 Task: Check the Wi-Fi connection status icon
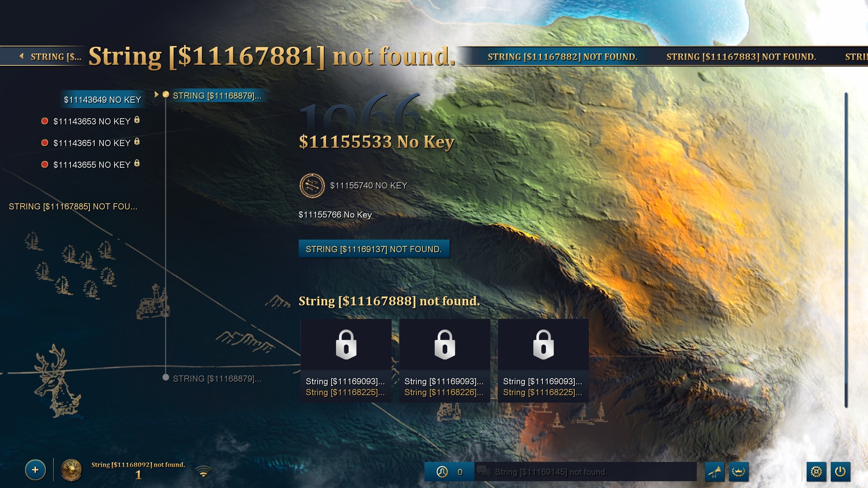(x=203, y=471)
